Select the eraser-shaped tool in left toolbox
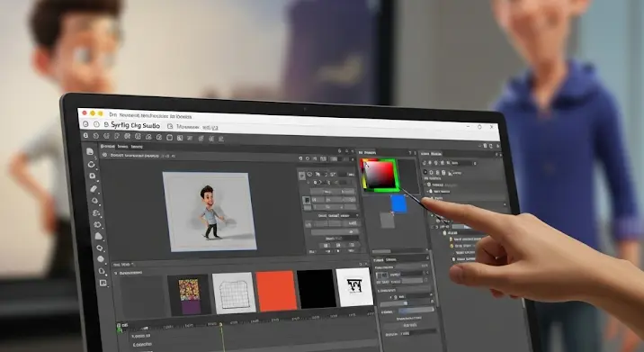644x352 pixels. coord(94,189)
